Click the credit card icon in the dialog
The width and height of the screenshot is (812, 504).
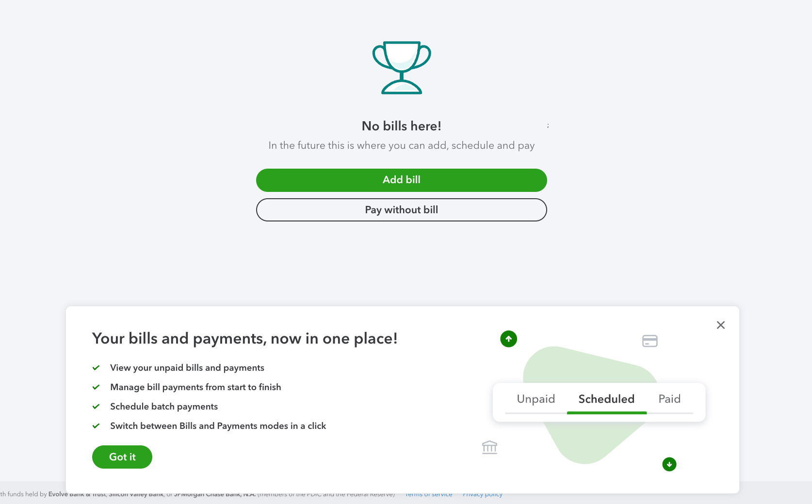[650, 341]
